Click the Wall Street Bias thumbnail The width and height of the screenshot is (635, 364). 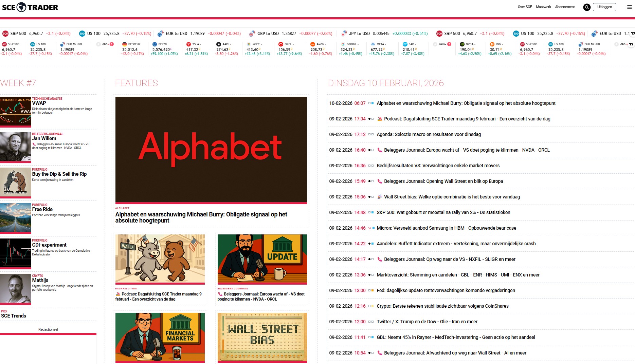coord(262,338)
